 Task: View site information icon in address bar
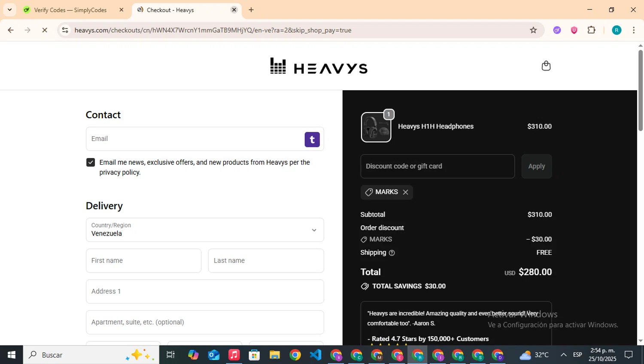pyautogui.click(x=65, y=30)
